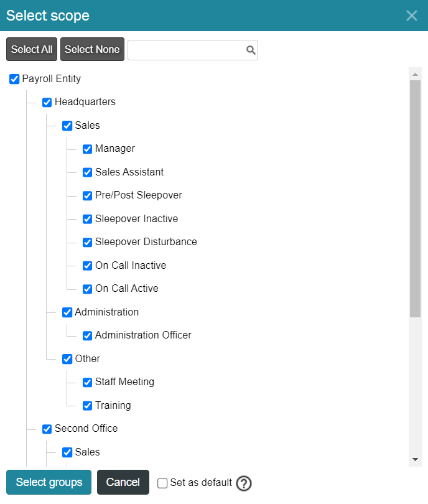The image size is (428, 504).
Task: Click the scrollbar down arrow
Action: tap(415, 459)
